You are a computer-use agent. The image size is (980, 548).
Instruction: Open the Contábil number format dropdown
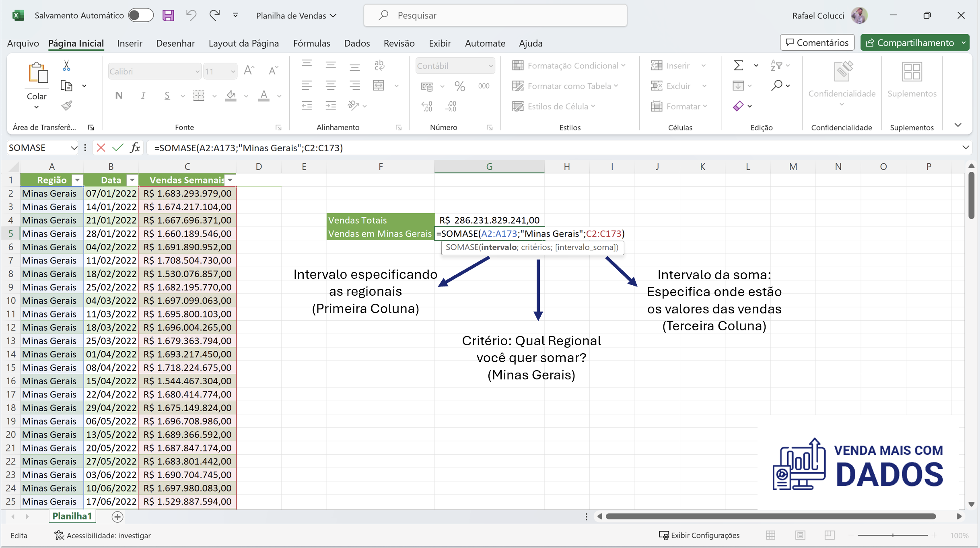490,66
